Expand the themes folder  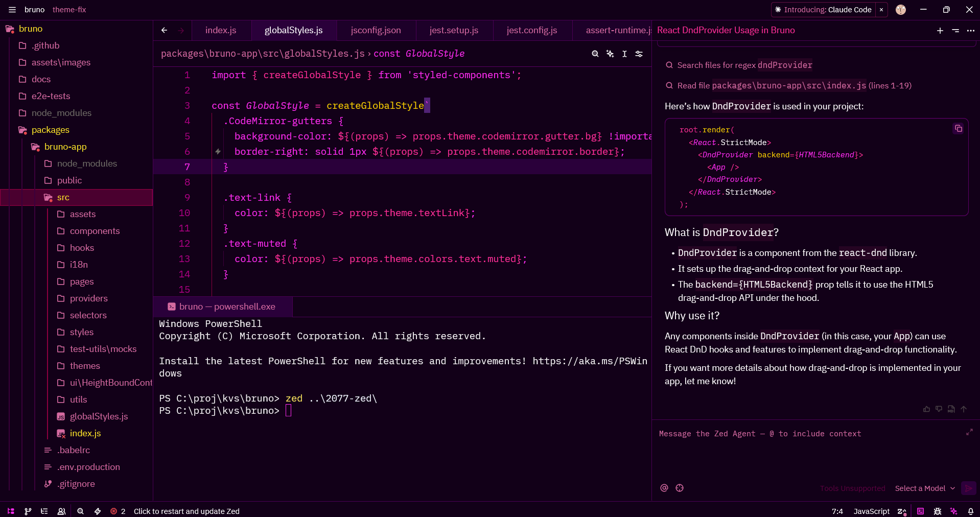[x=77, y=366]
